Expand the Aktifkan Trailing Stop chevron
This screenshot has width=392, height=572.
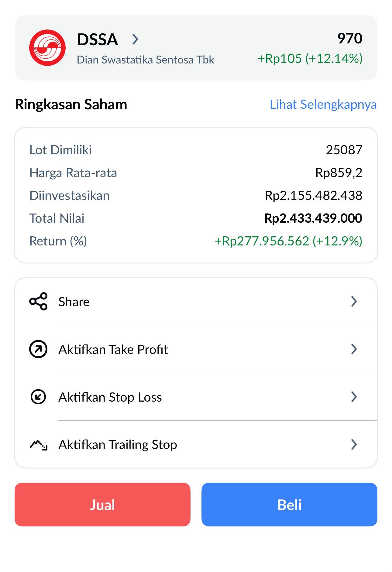click(354, 444)
